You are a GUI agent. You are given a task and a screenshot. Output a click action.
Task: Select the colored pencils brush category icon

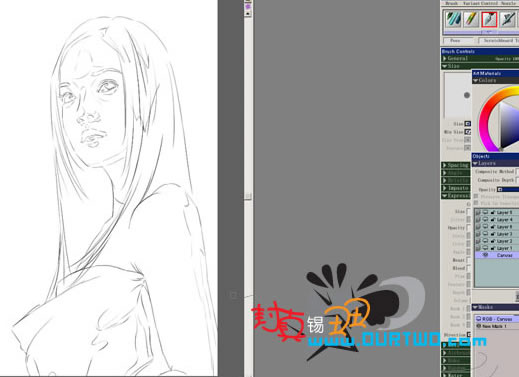pyautogui.click(x=471, y=19)
